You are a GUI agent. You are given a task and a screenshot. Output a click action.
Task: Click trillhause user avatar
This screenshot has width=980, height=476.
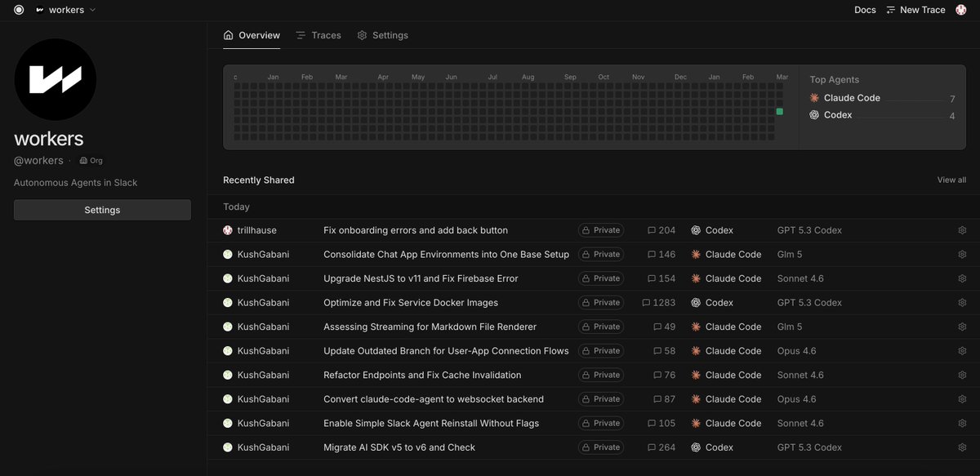[x=228, y=230]
